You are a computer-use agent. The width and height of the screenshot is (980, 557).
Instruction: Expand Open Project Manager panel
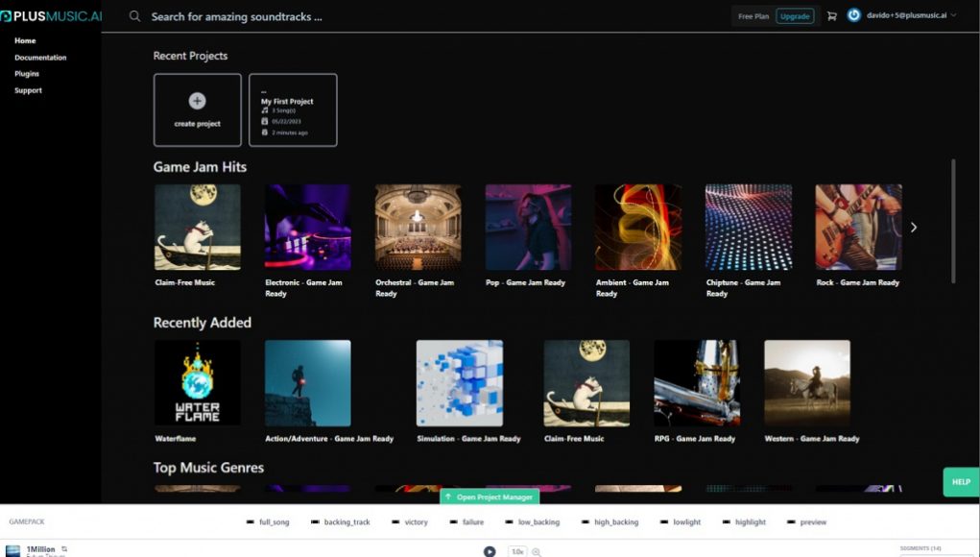coord(490,496)
